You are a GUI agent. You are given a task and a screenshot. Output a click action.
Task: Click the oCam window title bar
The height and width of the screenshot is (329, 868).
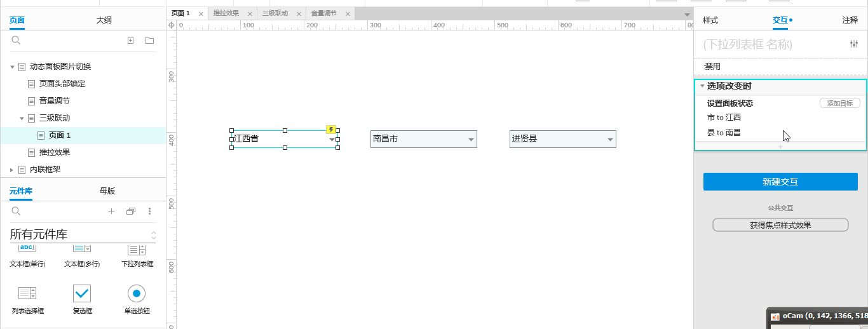click(x=818, y=316)
